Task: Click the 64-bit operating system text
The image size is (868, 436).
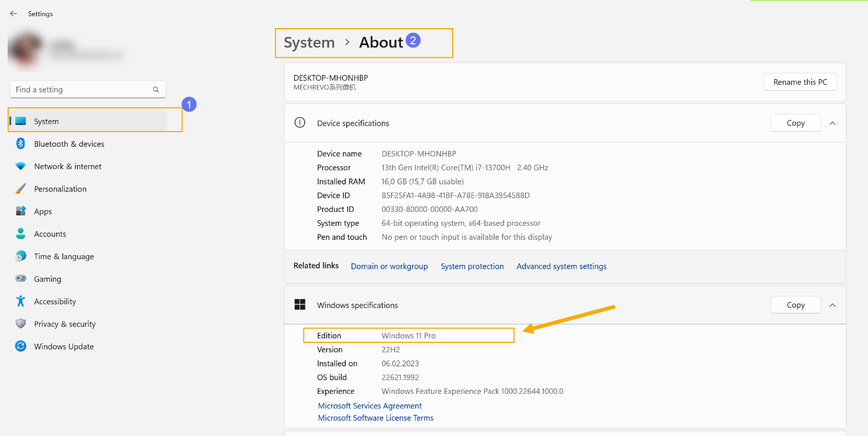Action: 461,224
